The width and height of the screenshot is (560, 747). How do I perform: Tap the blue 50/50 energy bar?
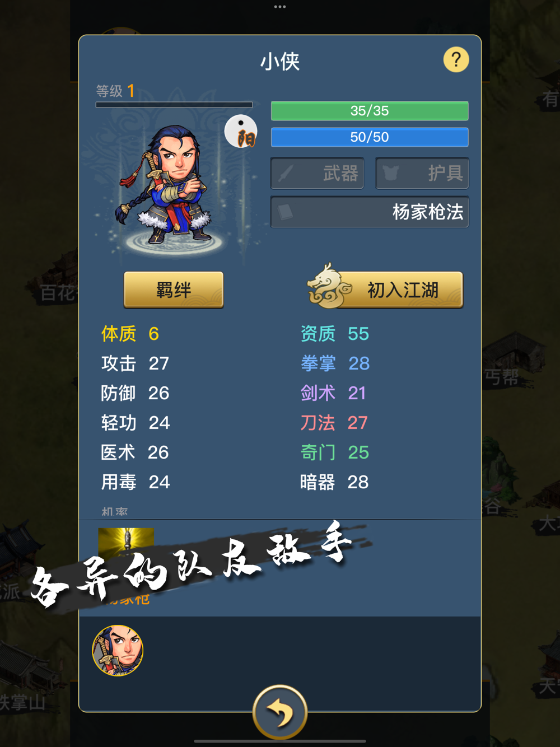pyautogui.click(x=370, y=137)
